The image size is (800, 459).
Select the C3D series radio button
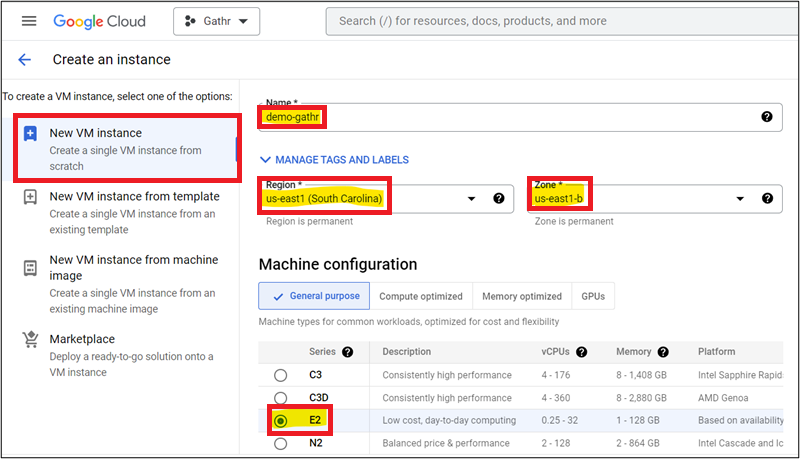coord(281,398)
